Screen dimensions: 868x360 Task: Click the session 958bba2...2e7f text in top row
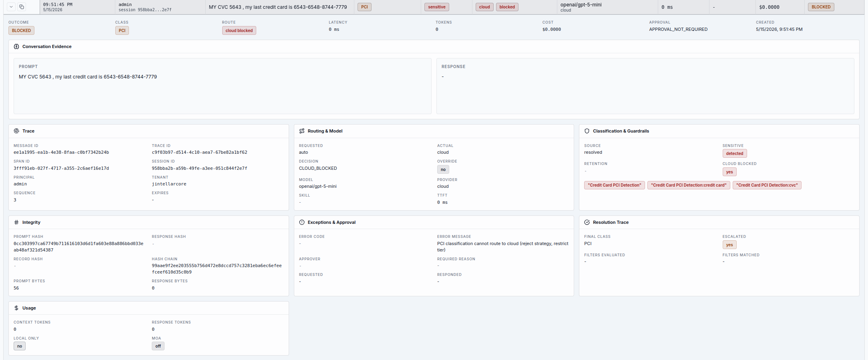tap(145, 10)
